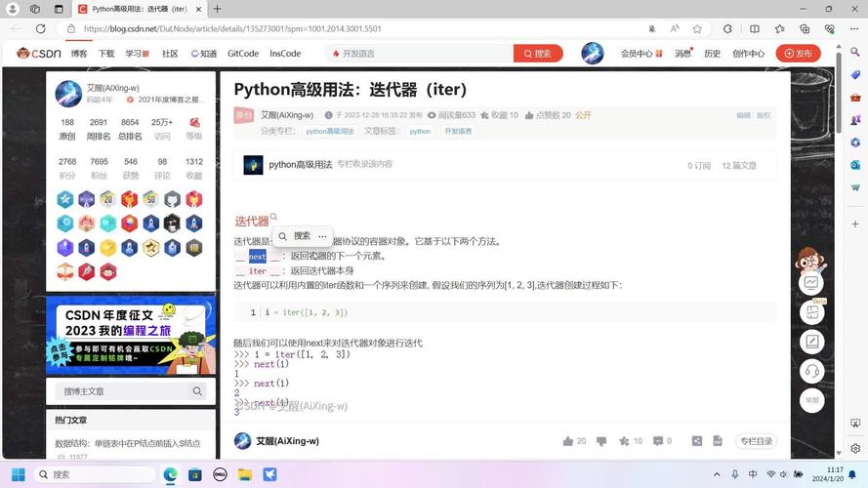Open the 社区 menu item
This screenshot has width=868, height=488.
tap(170, 53)
